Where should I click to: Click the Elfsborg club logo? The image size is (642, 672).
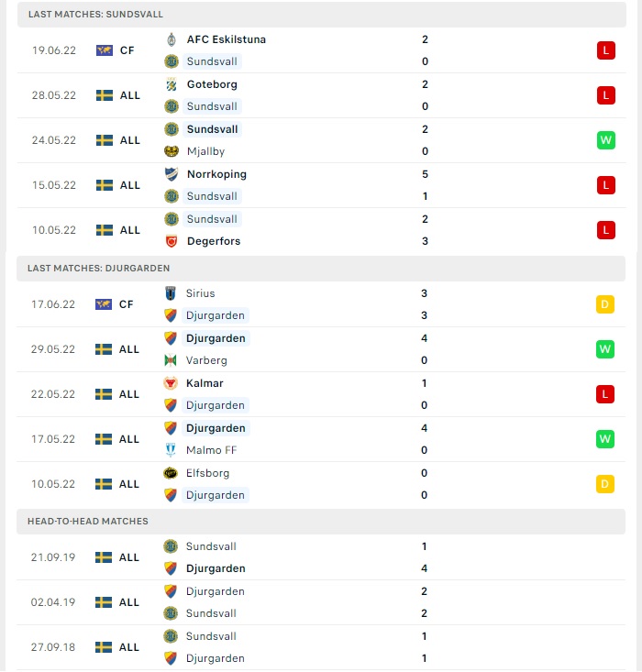pyautogui.click(x=171, y=473)
